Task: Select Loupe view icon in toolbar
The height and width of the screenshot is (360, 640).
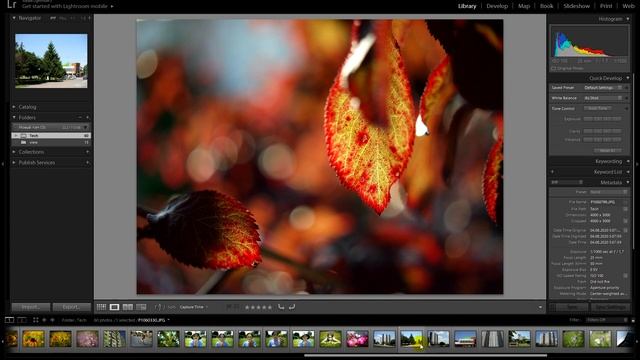Action: coord(114,307)
